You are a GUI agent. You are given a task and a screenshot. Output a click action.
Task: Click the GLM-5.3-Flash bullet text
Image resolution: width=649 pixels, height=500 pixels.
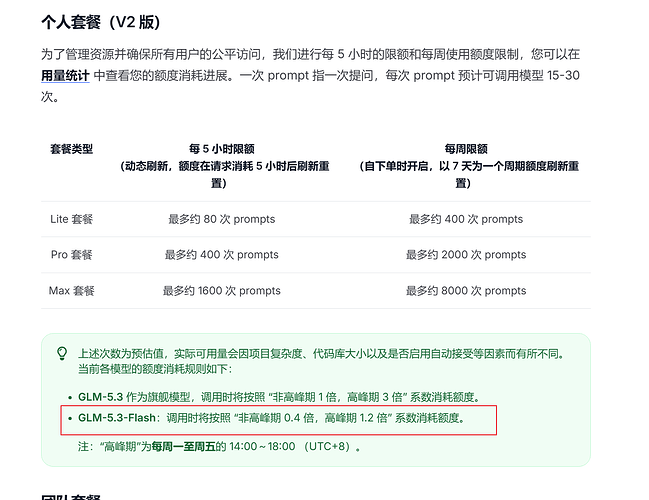272,418
